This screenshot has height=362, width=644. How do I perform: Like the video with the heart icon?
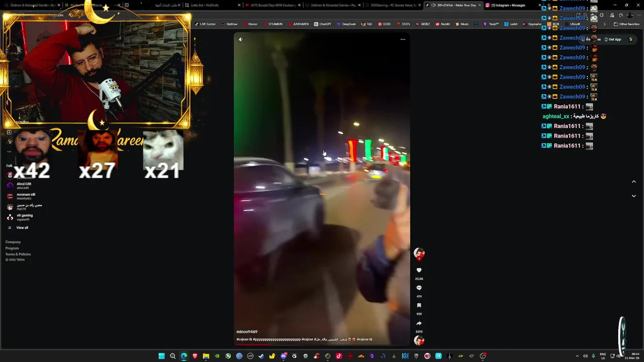point(419,270)
